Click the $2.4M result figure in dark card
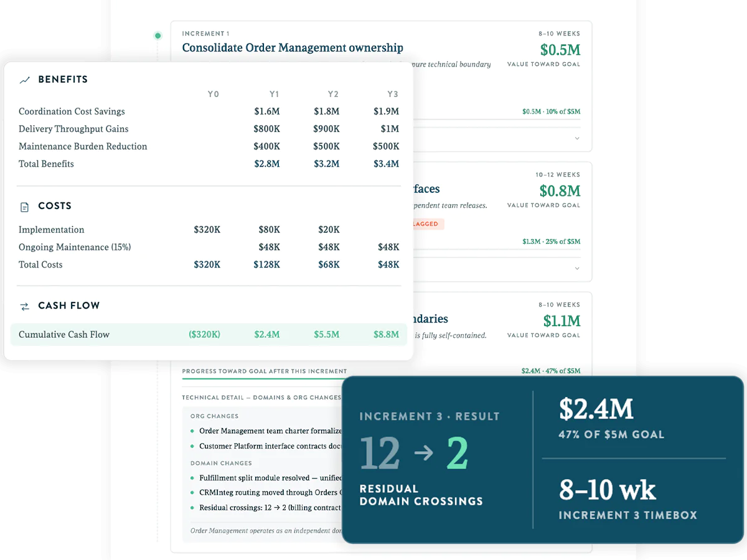Image resolution: width=747 pixels, height=560 pixels. click(x=596, y=409)
